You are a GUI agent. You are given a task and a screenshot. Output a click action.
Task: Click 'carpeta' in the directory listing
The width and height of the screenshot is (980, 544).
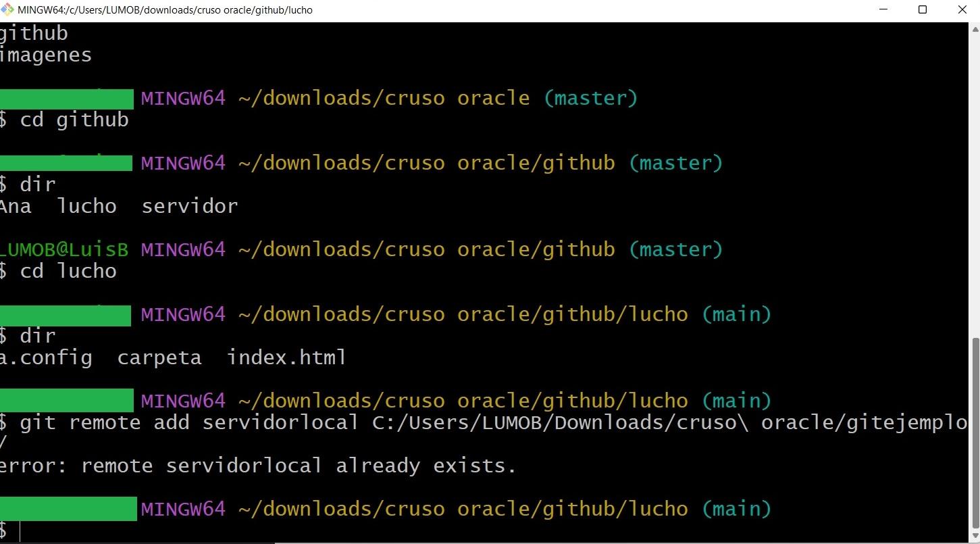pos(159,357)
